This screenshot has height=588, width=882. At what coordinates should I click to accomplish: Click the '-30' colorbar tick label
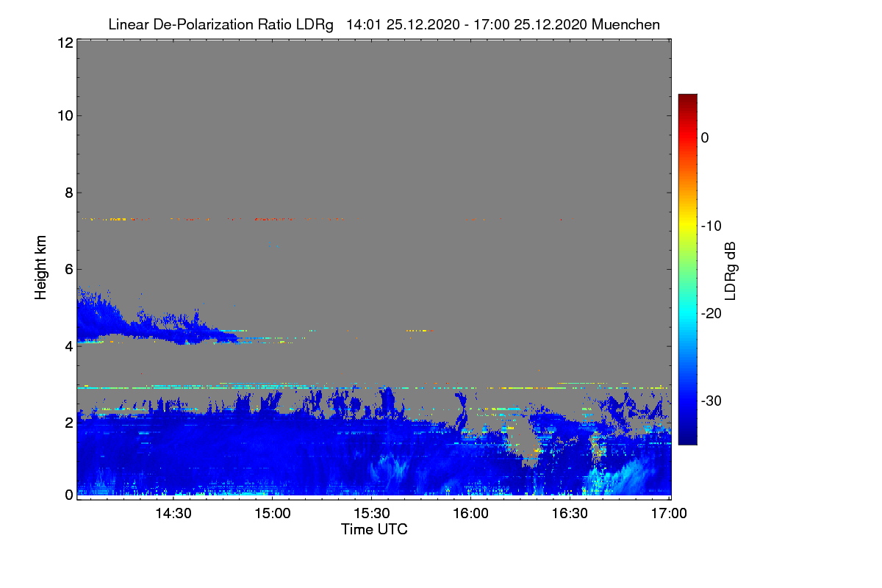712,401
